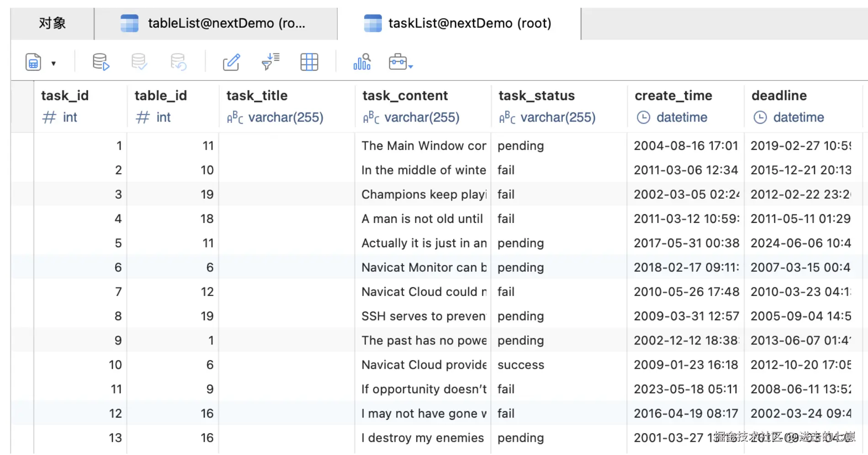Switch to grid view icon
Image resolution: width=868 pixels, height=455 pixels.
coord(309,62)
